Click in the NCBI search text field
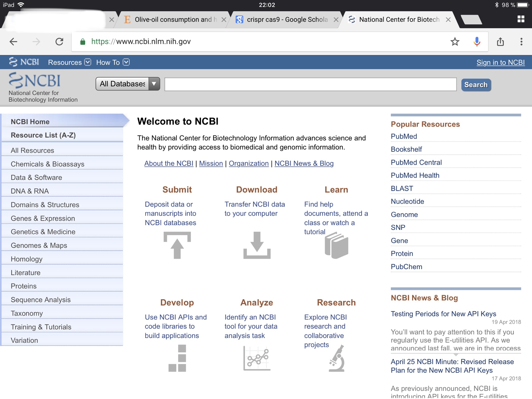This screenshot has width=532, height=399. pyautogui.click(x=310, y=84)
